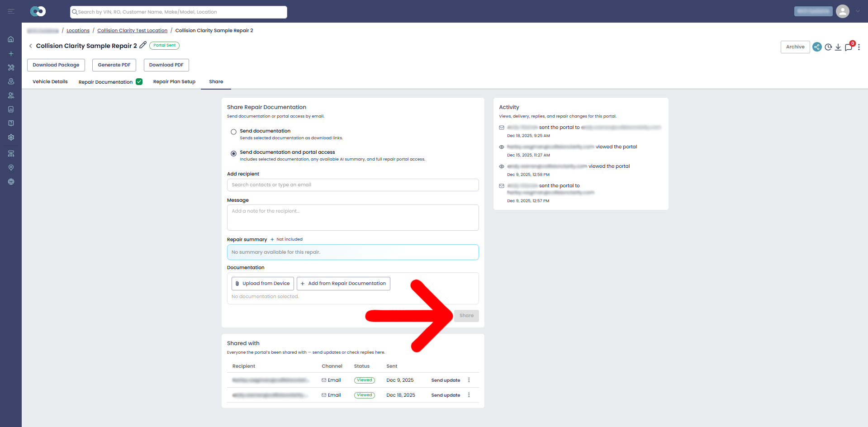Expand user account dropdown arrow at top right

point(858,11)
